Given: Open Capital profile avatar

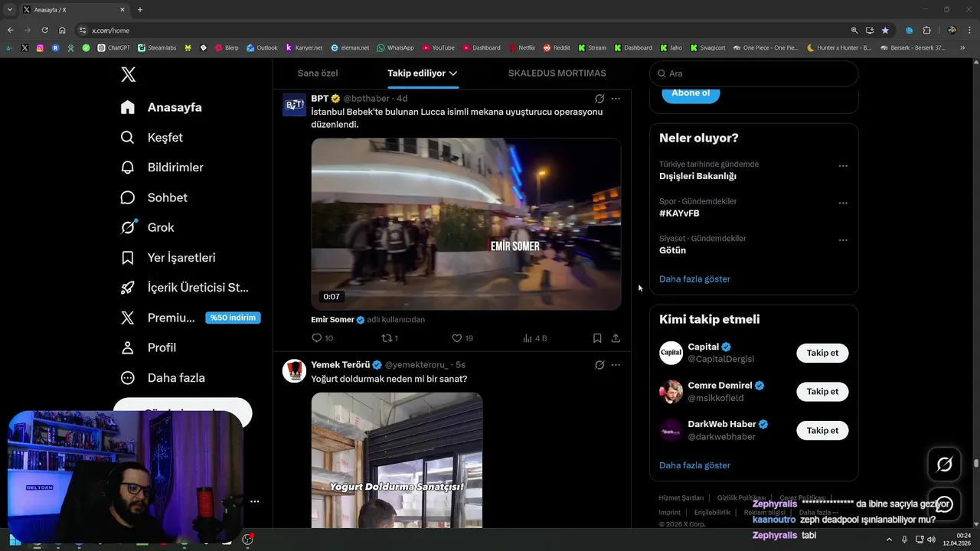Looking at the screenshot, I should [671, 353].
